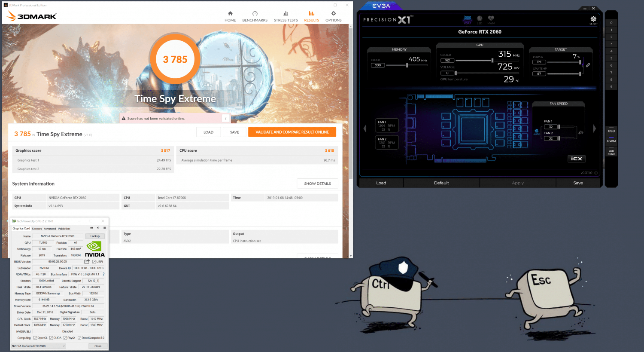644x352 pixels.
Task: Switch to the Graphics Card tab in GPU-Z
Action: coord(21,229)
